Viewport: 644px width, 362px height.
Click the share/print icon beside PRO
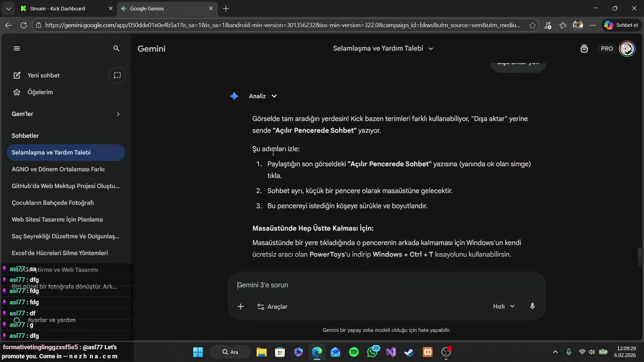point(584,49)
